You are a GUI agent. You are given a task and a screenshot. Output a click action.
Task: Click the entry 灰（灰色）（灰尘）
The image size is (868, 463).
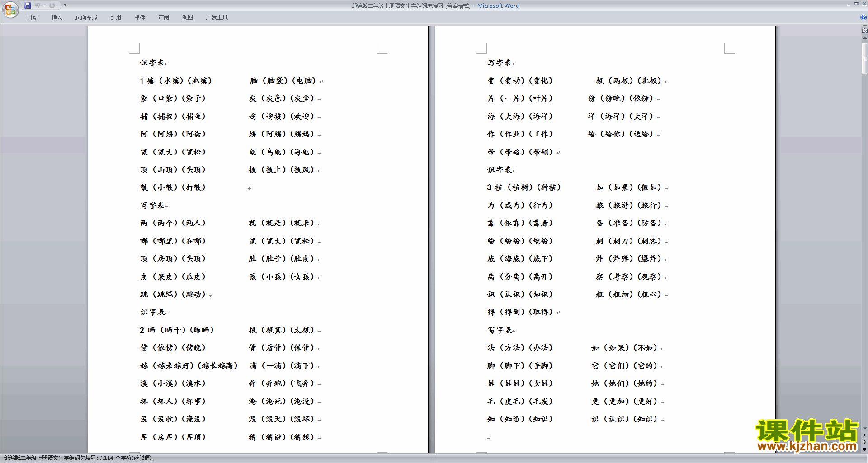pos(282,98)
